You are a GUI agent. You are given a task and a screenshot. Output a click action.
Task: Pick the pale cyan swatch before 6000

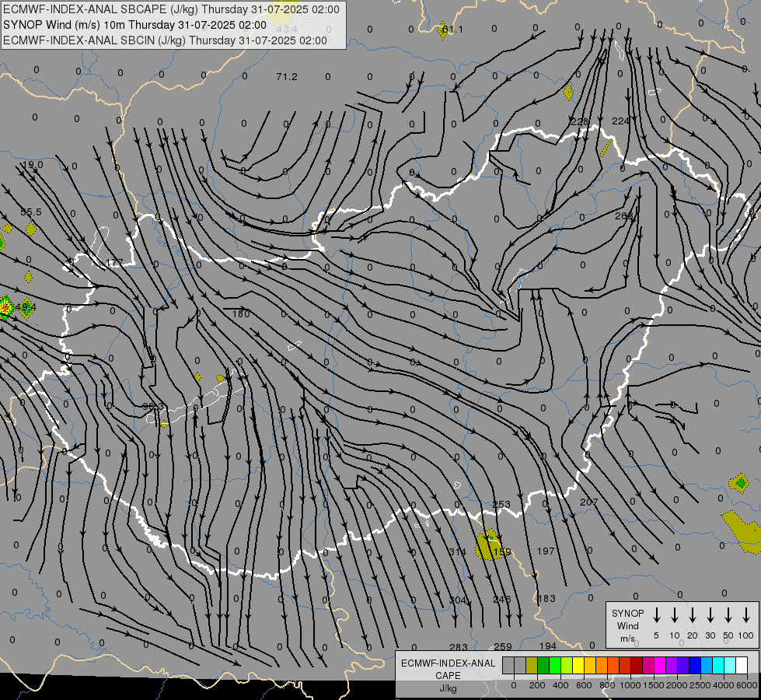729,665
